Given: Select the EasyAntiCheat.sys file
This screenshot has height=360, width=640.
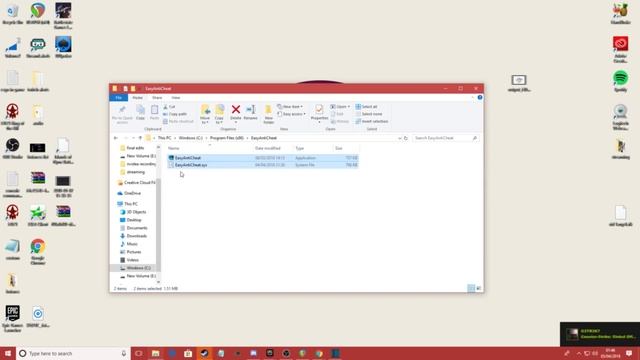Looking at the screenshot, I should point(263,165).
